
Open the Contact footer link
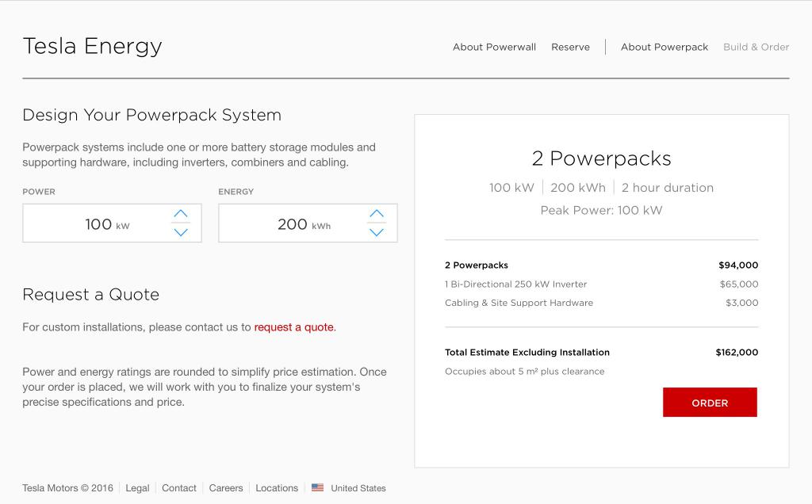click(178, 488)
